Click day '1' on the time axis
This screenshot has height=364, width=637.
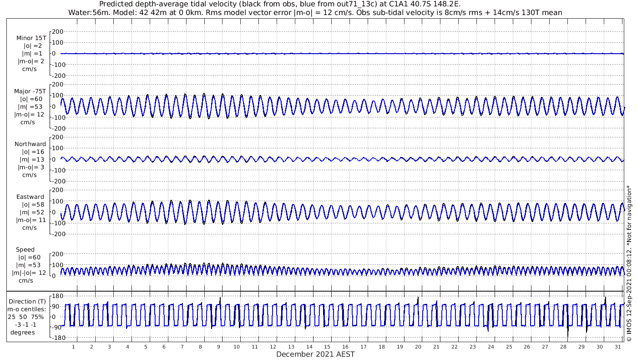point(73,347)
